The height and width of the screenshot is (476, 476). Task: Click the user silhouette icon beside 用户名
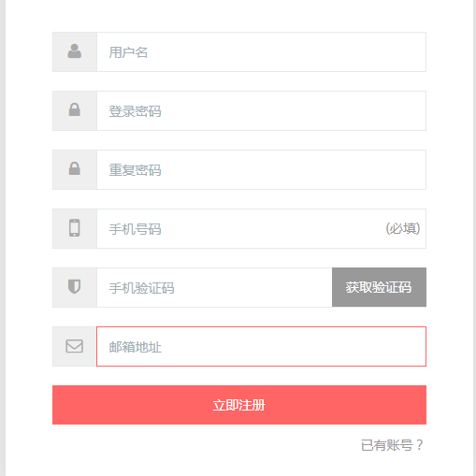(75, 51)
